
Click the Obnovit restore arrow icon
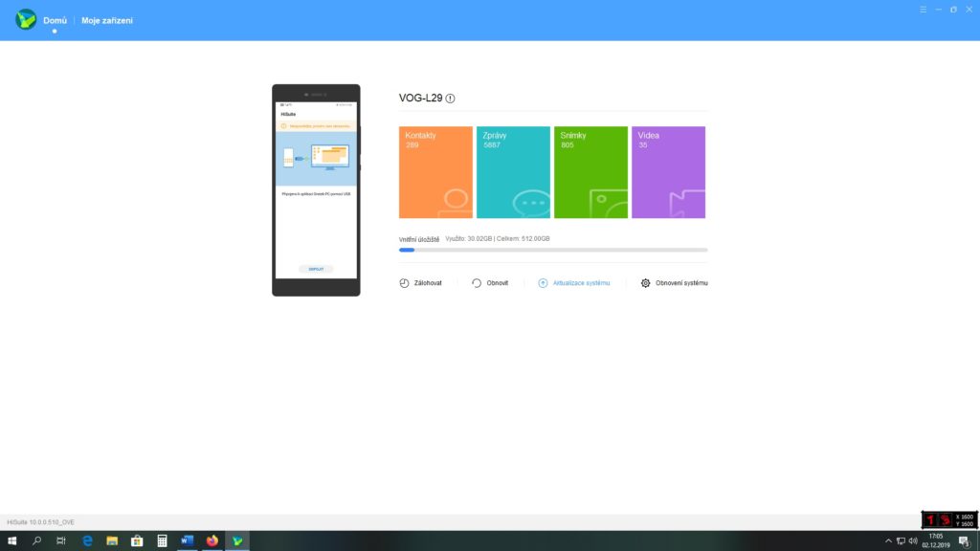(477, 283)
